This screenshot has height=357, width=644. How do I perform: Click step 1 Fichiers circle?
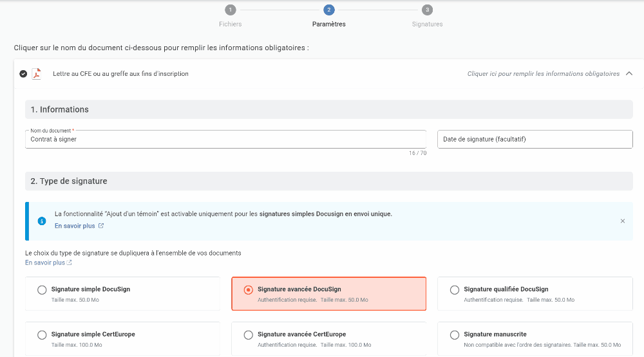(x=231, y=10)
